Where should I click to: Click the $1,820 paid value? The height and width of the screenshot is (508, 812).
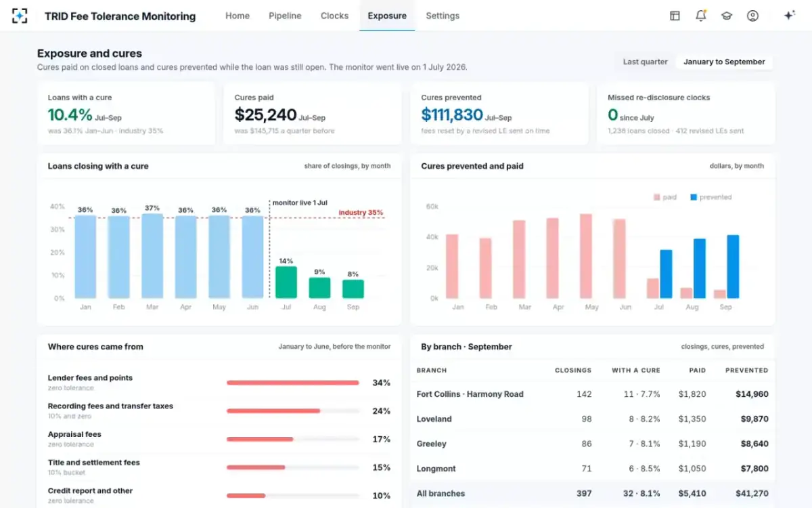pyautogui.click(x=692, y=394)
